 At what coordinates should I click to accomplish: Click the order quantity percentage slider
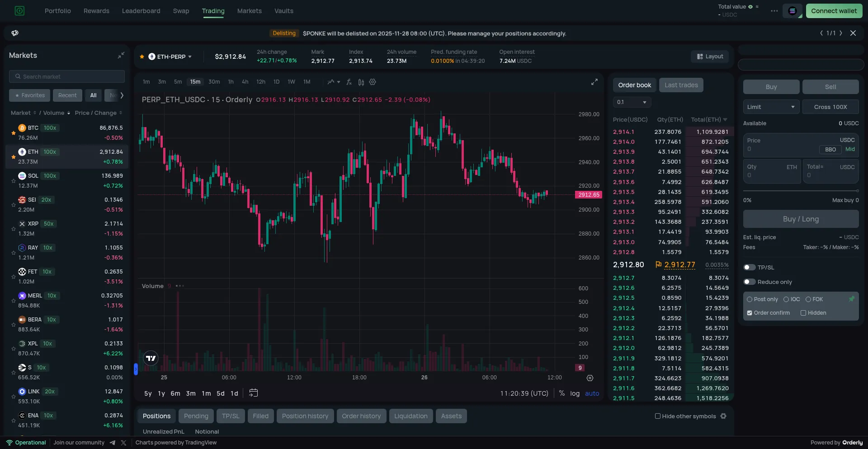pos(800,191)
